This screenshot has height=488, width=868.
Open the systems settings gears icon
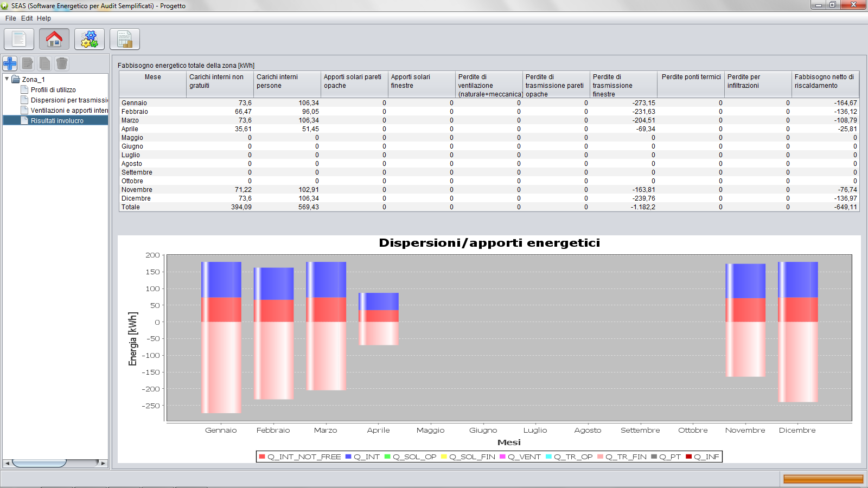(90, 39)
